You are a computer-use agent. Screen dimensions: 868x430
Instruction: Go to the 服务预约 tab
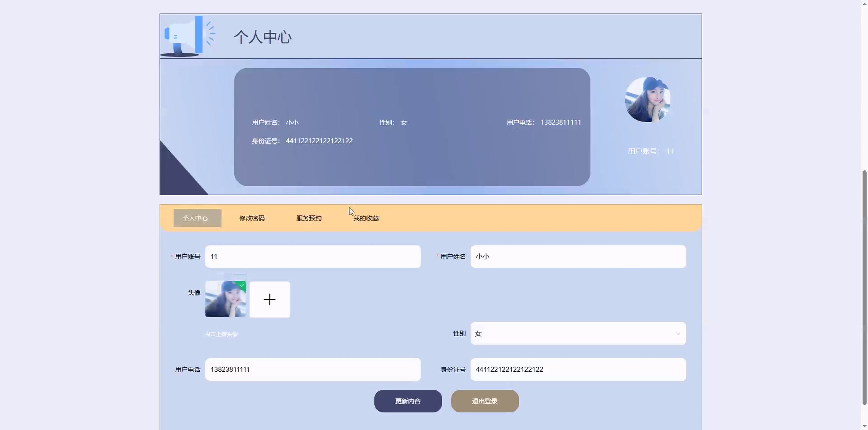coord(309,218)
